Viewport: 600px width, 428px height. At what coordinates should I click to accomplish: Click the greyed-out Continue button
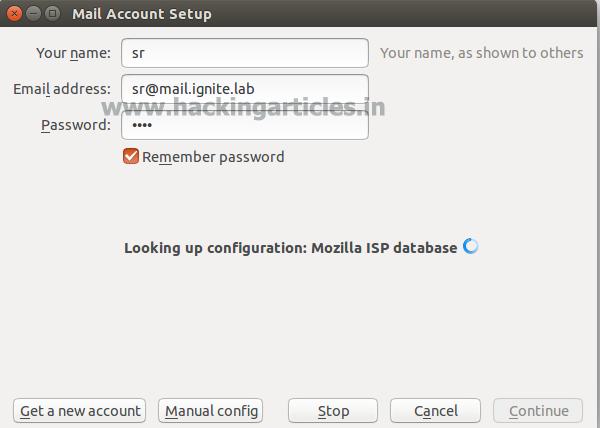pyautogui.click(x=538, y=411)
